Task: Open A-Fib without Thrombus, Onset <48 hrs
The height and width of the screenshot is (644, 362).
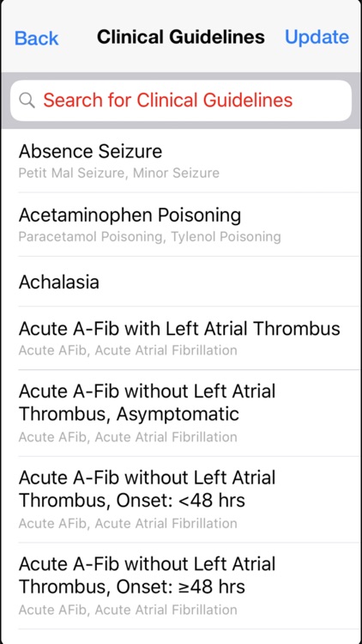Action: click(x=181, y=500)
